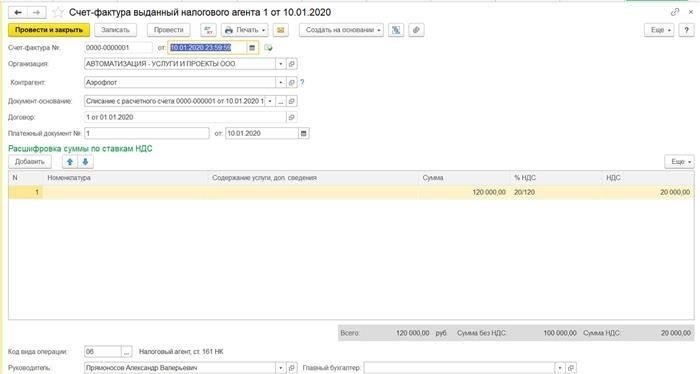Click the Записать button
Image resolution: width=700 pixels, height=374 pixels.
tap(116, 30)
